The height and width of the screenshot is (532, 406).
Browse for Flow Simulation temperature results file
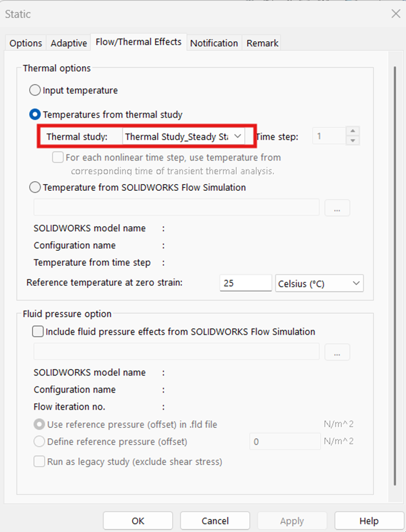337,207
